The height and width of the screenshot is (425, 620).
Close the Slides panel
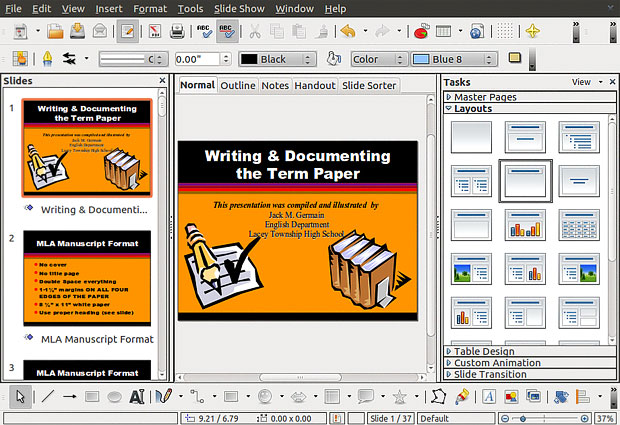162,80
